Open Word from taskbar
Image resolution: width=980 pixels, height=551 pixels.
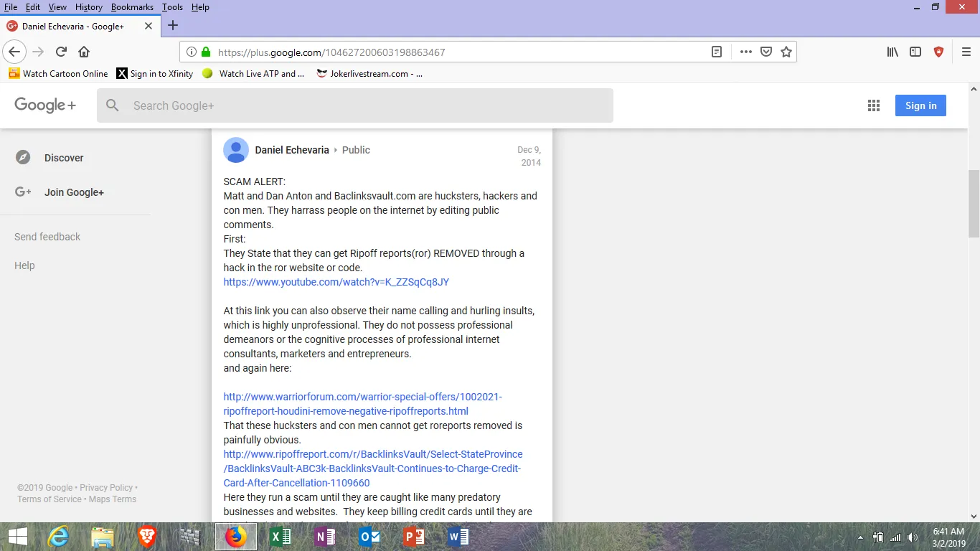pos(458,537)
